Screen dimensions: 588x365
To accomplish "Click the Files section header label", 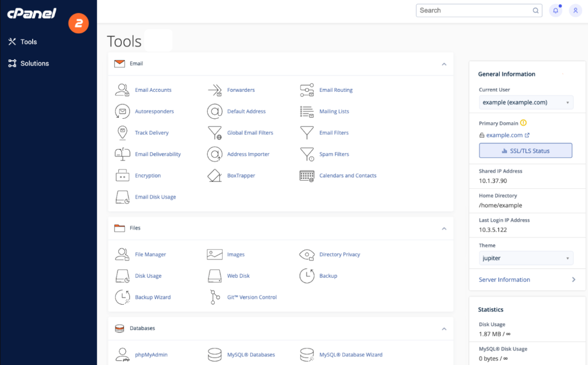I will (135, 228).
